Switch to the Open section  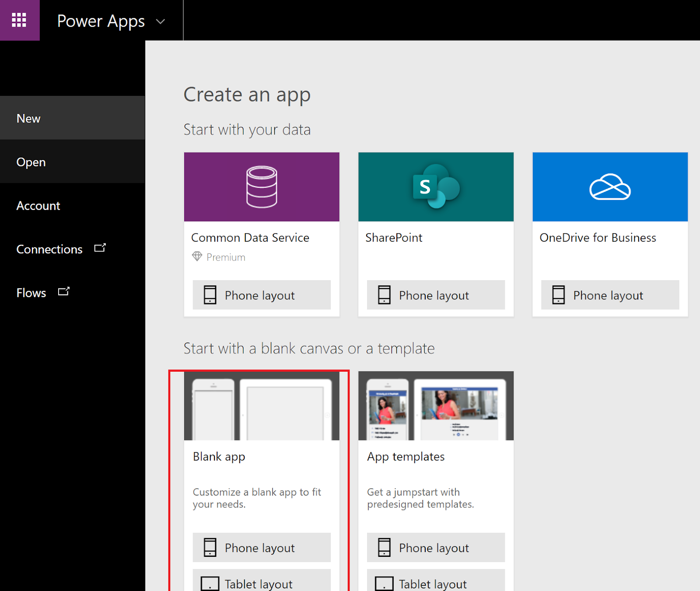[x=31, y=162]
